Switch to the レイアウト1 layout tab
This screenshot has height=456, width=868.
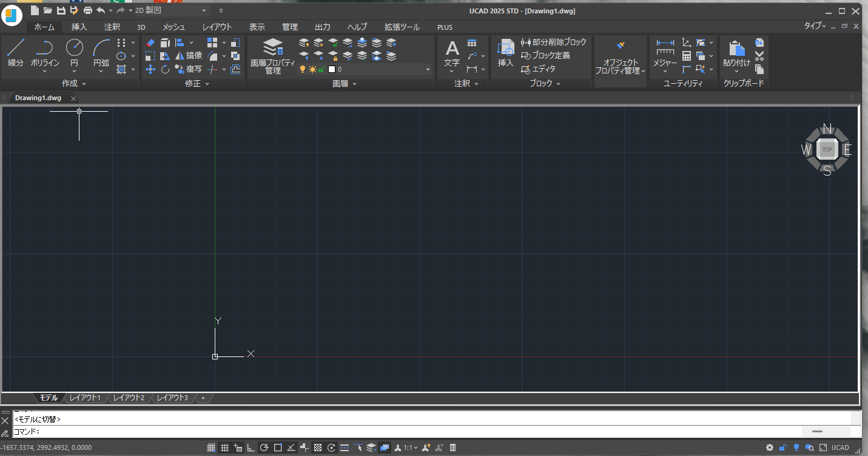coord(85,398)
